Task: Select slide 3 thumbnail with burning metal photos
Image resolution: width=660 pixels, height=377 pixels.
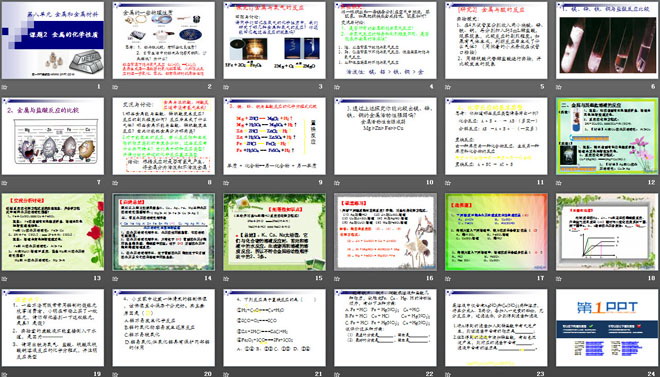Action: coord(274,40)
